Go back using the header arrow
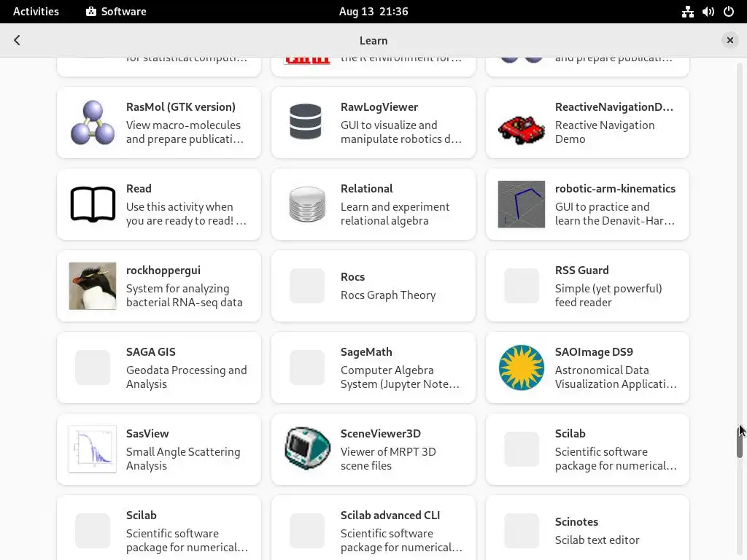This screenshot has width=747, height=560. (x=18, y=40)
